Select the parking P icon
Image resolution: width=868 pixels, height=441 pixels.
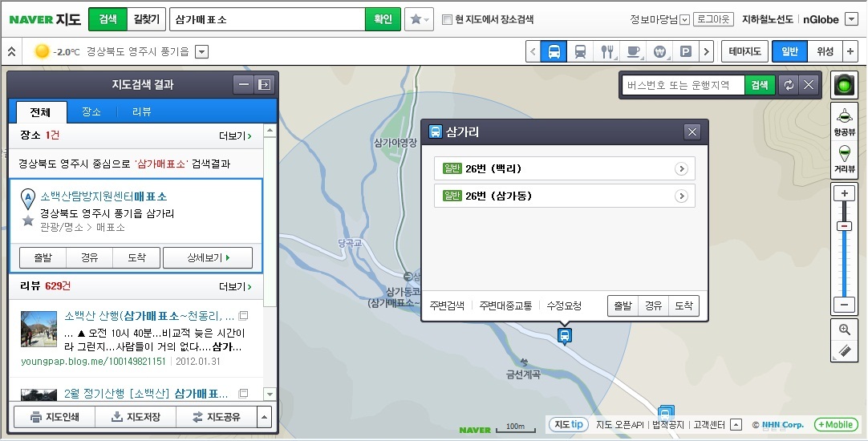[685, 52]
